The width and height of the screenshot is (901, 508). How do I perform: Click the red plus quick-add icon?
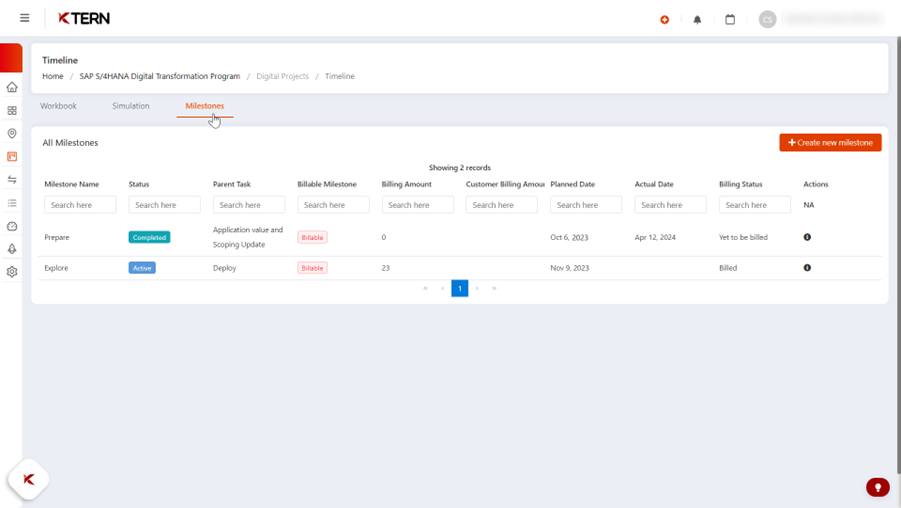[664, 19]
